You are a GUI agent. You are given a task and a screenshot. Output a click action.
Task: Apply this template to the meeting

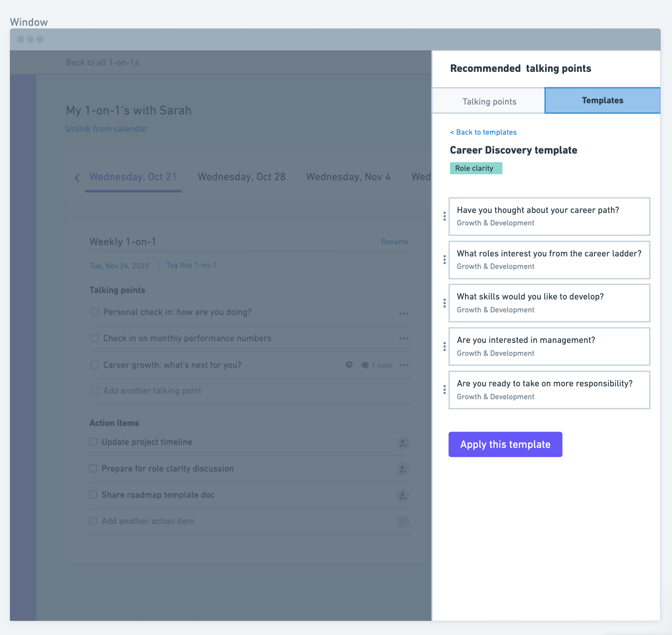point(505,444)
